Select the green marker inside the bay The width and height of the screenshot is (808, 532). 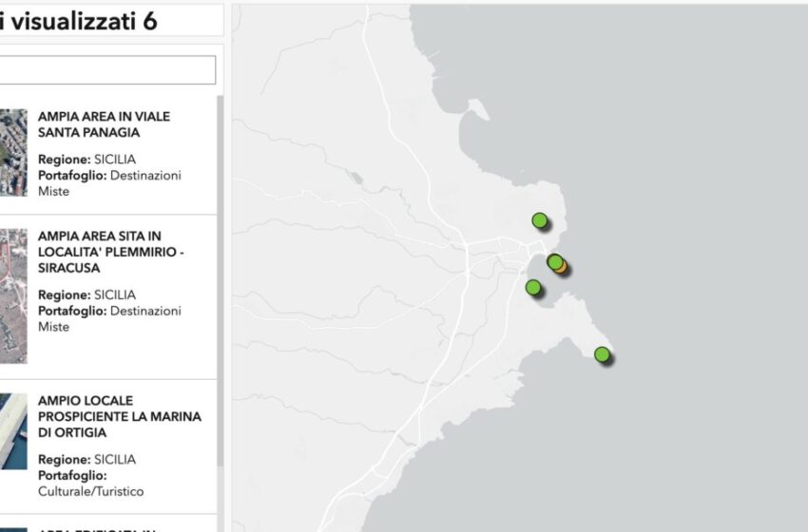[x=533, y=287]
